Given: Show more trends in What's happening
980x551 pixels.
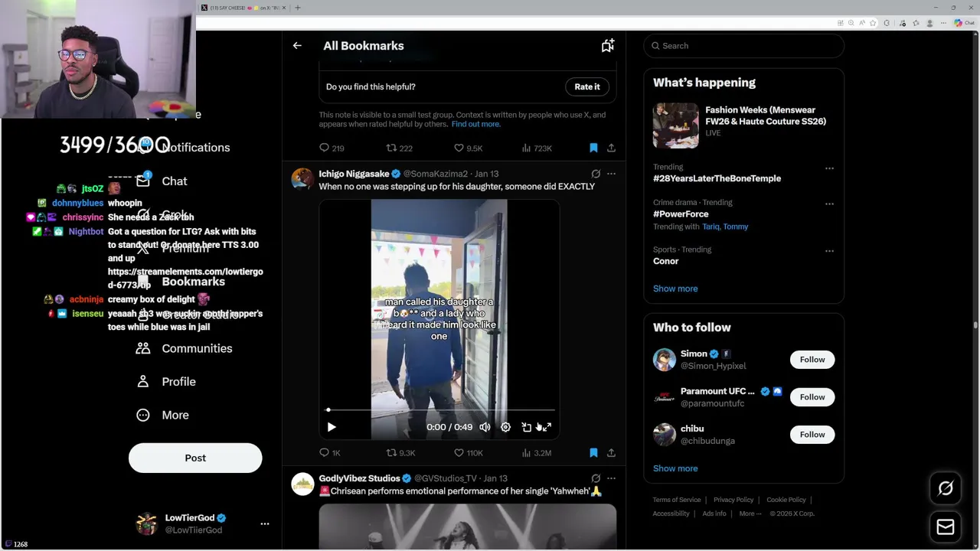Looking at the screenshot, I should (x=675, y=289).
